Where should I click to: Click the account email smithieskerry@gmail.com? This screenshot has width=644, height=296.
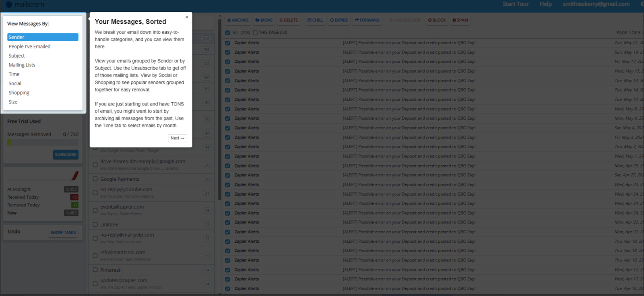pyautogui.click(x=596, y=4)
